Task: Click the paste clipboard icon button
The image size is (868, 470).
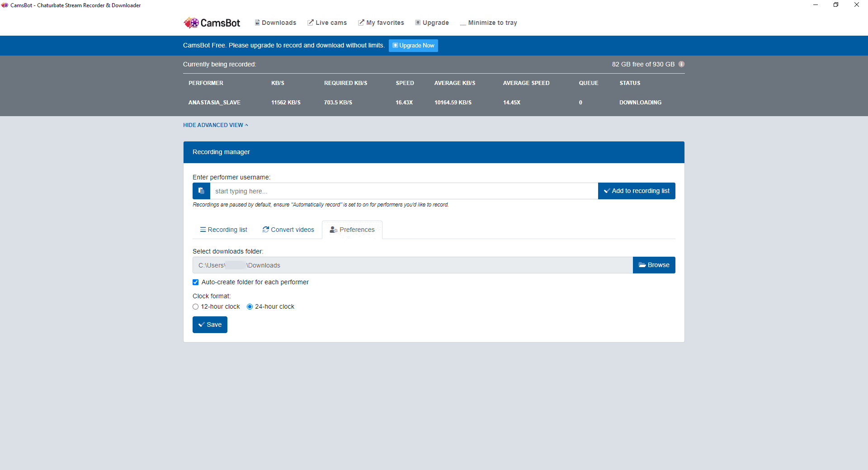Action: [x=201, y=191]
